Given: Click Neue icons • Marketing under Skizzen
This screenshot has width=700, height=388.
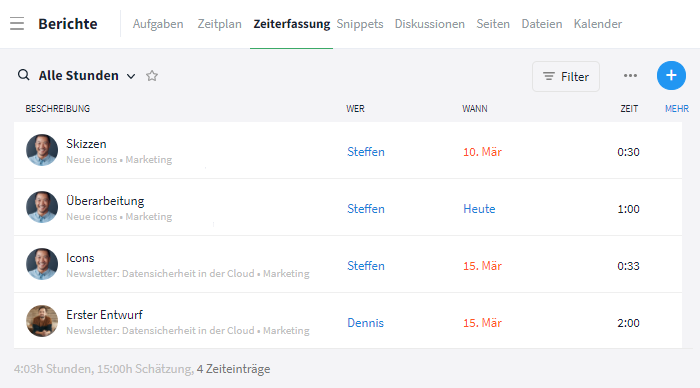Looking at the screenshot, I should pyautogui.click(x=119, y=159).
